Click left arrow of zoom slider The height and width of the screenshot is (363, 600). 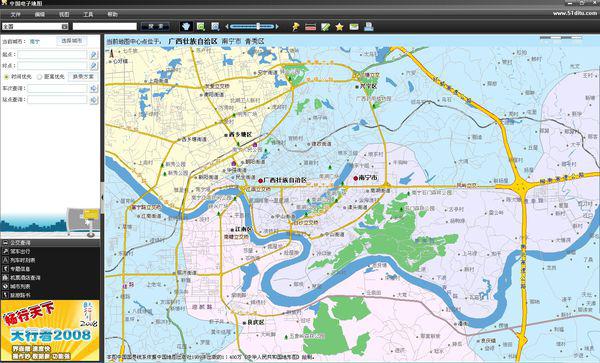coord(227,26)
